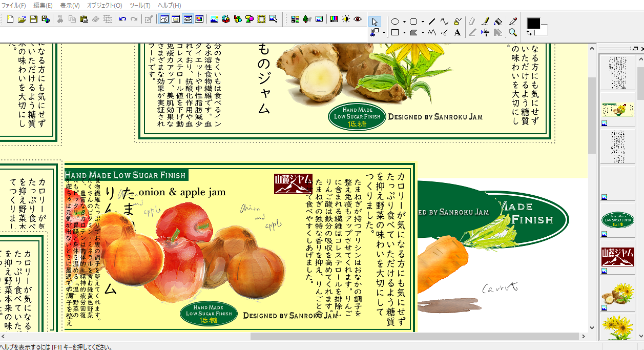Open dropdown arrow beside Ellipse tool
This screenshot has height=350, width=644.
point(404,22)
